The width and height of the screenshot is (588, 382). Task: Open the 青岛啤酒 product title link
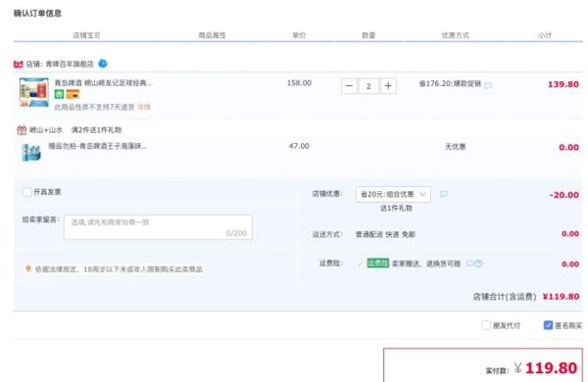coord(103,83)
